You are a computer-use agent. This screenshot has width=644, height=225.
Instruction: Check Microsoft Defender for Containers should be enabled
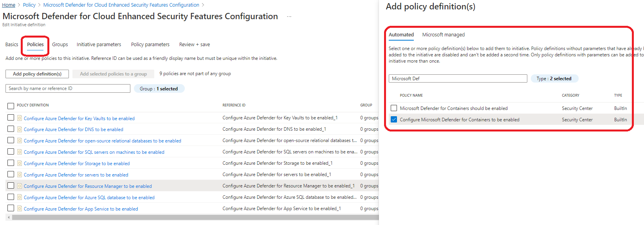tap(394, 108)
